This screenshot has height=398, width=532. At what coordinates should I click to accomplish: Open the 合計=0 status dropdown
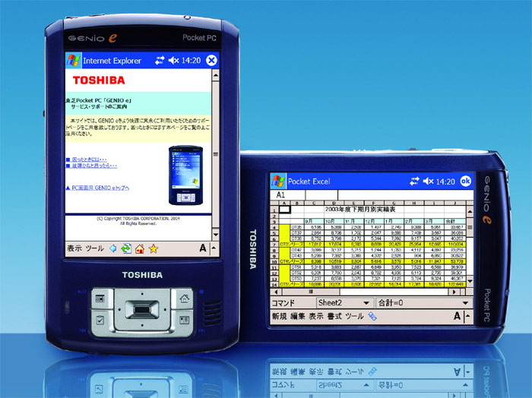point(424,302)
